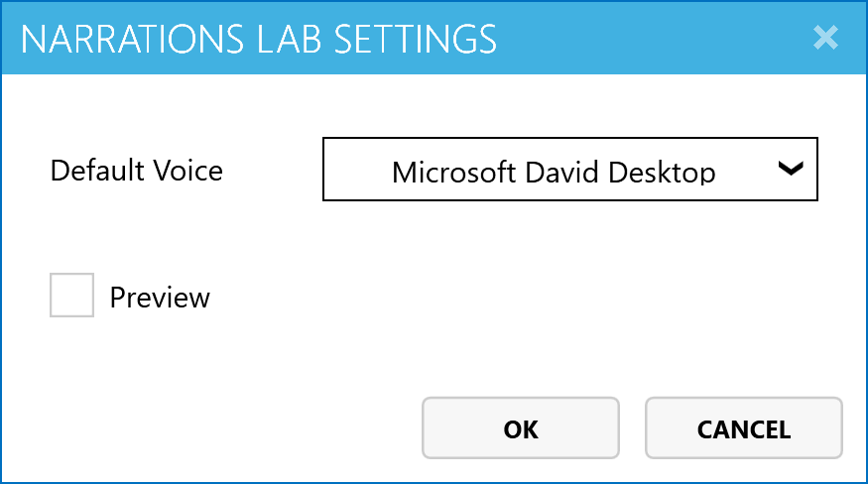Toggle voice preview on
Viewport: 868px width, 484px height.
71,296
